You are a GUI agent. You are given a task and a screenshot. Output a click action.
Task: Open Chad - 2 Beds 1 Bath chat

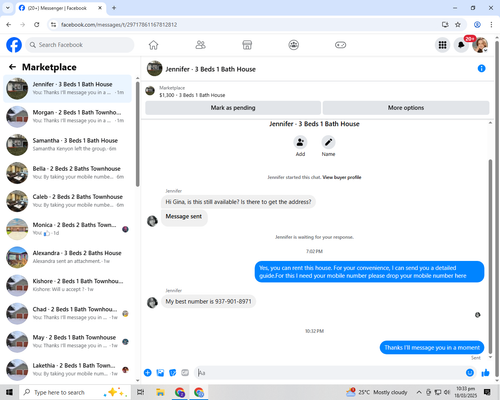coord(68,313)
